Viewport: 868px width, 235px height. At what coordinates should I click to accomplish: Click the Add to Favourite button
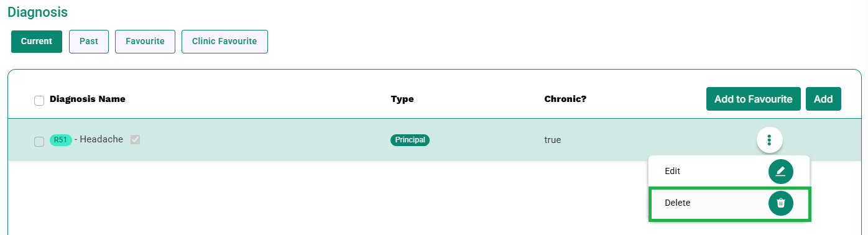(754, 99)
